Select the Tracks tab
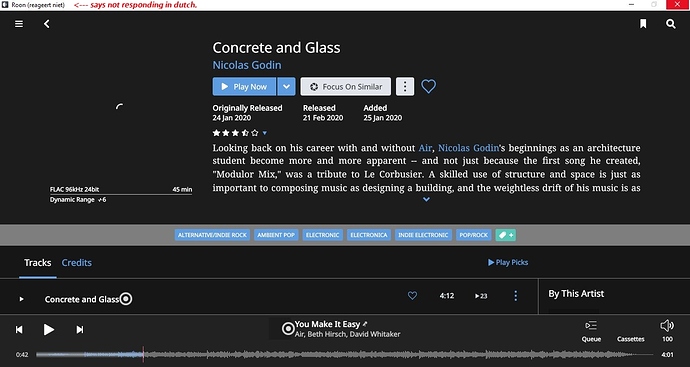690x367 pixels. click(37, 263)
